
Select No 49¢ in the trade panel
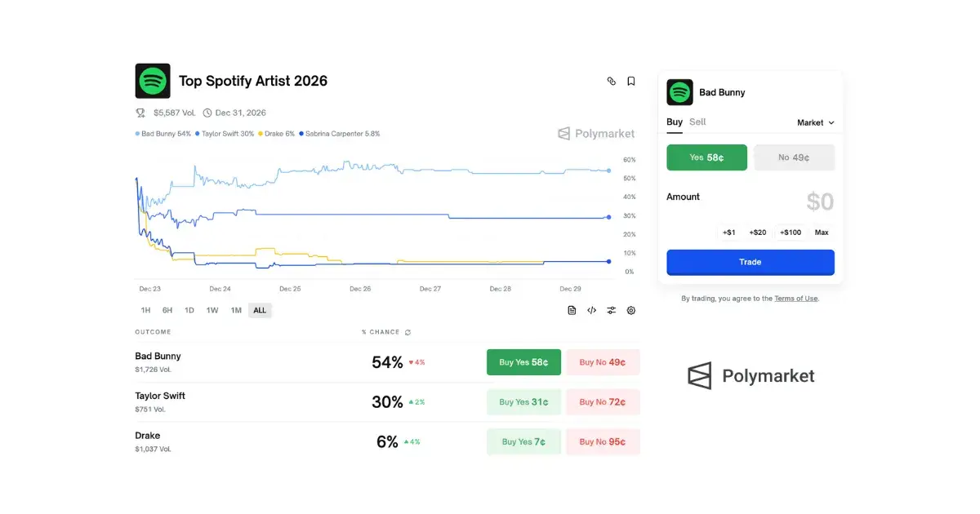click(x=794, y=157)
